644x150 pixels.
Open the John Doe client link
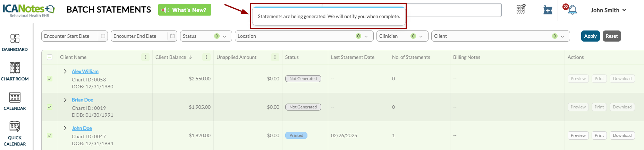tap(82, 128)
